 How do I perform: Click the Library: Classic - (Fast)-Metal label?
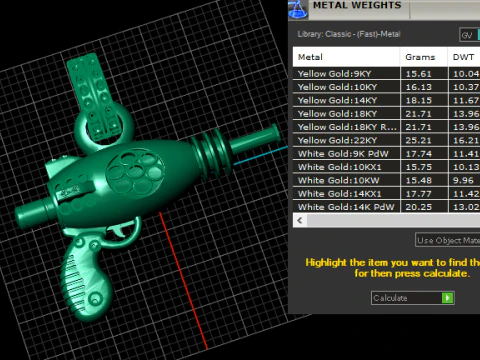(x=349, y=34)
